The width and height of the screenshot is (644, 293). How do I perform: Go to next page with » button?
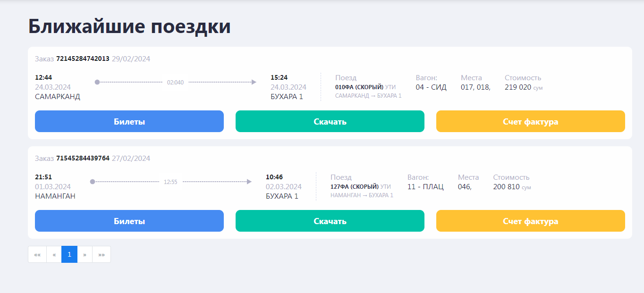coord(85,254)
